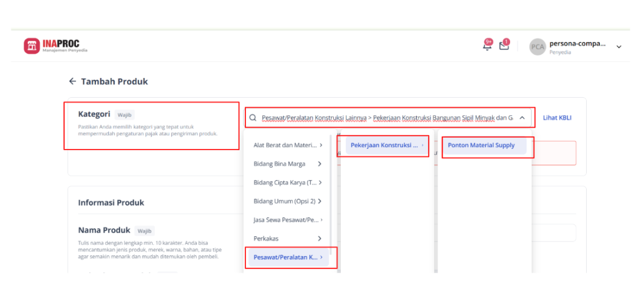Viewport: 644px width, 291px height.
Task: Choose the Jasa Sewa Pesawat category
Action: tap(288, 220)
